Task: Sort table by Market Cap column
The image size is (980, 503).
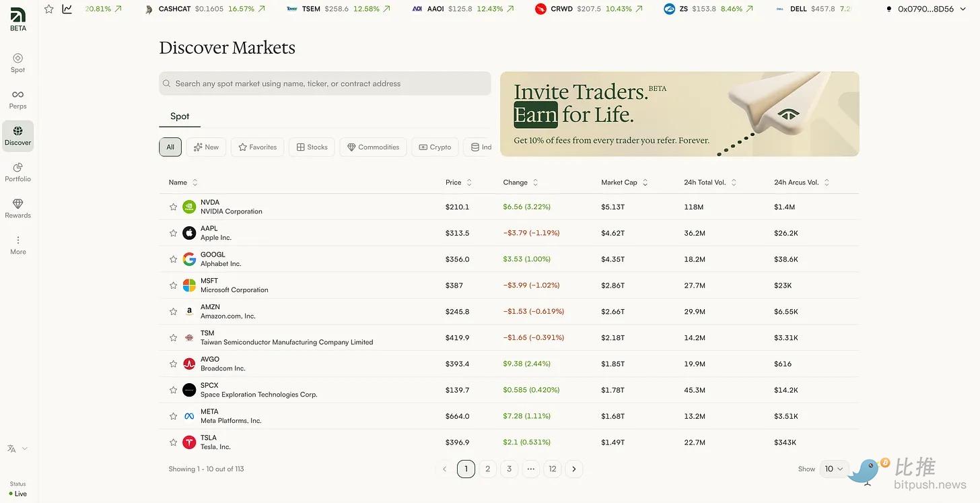Action: (625, 182)
